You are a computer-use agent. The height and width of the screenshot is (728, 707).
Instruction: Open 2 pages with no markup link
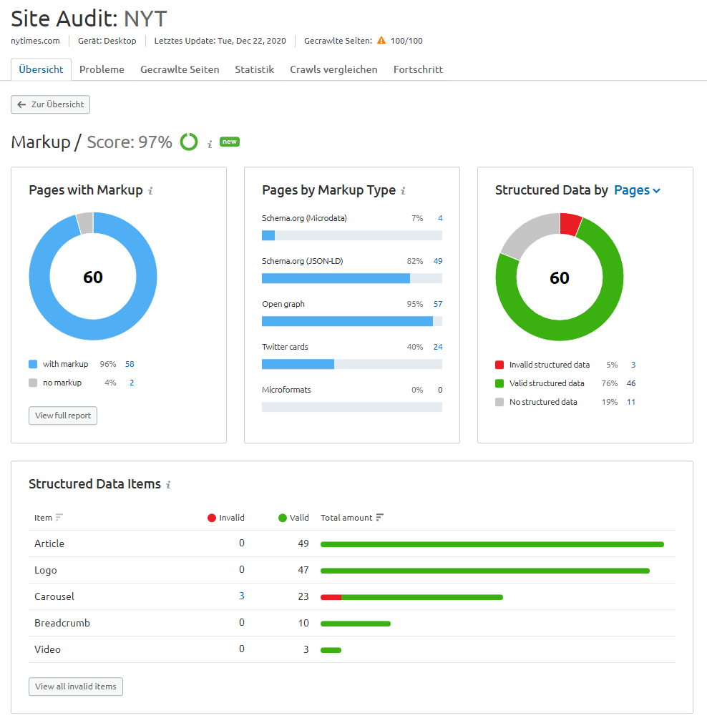pyautogui.click(x=132, y=383)
